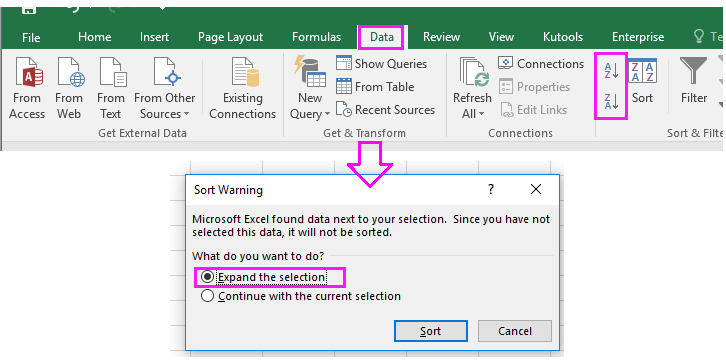This screenshot has height=361, width=726.
Task: Click Edit Links command
Action: click(533, 110)
